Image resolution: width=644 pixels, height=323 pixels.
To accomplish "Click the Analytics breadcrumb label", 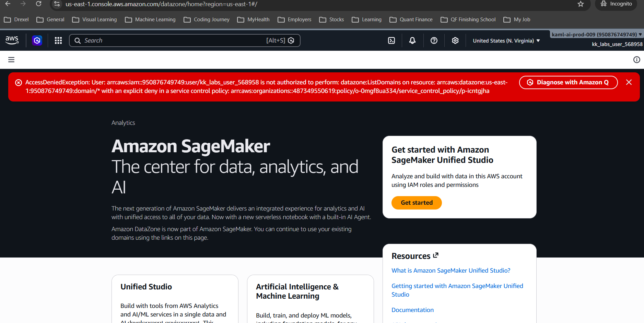I will click(x=123, y=123).
